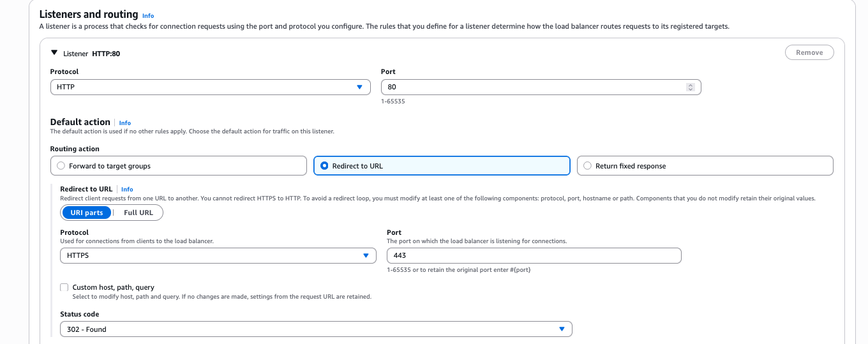
Task: Open the listener Protocol HTTP dropdown
Action: click(210, 87)
